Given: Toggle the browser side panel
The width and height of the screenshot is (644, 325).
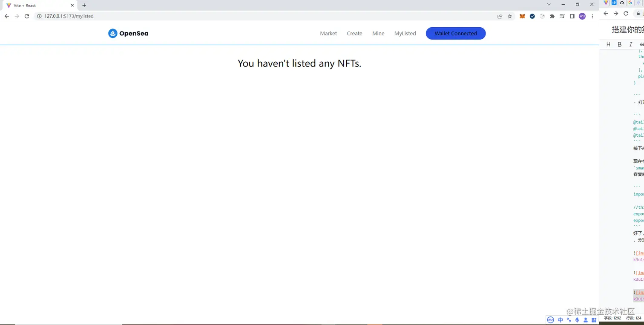Looking at the screenshot, I should click(x=572, y=16).
